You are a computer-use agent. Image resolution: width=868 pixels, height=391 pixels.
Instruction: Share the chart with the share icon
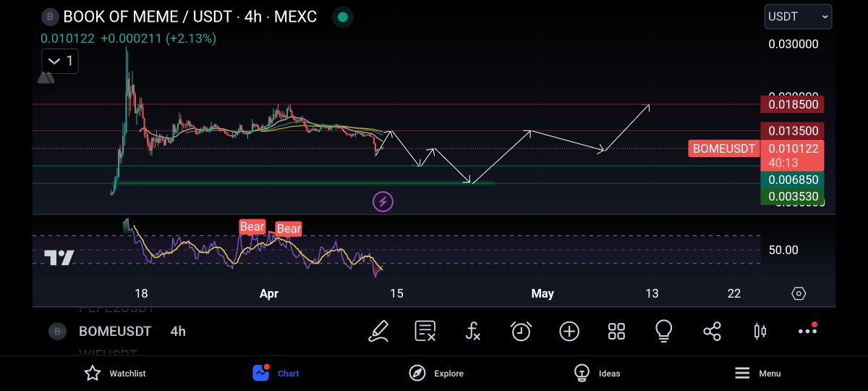click(712, 331)
